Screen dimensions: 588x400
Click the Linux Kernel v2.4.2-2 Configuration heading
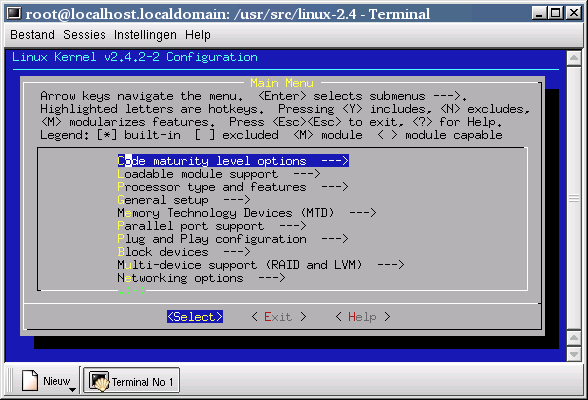tap(135, 57)
